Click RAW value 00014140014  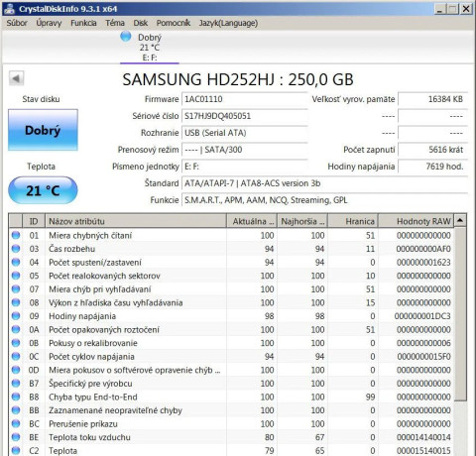(x=423, y=437)
